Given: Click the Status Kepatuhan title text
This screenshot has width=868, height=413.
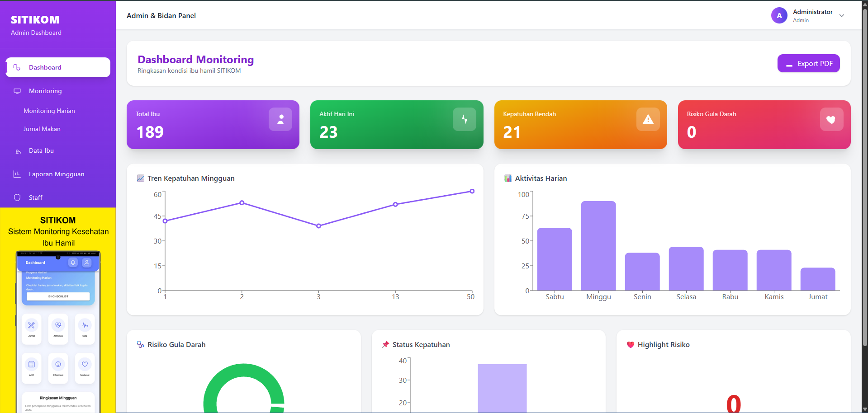Looking at the screenshot, I should [x=421, y=344].
